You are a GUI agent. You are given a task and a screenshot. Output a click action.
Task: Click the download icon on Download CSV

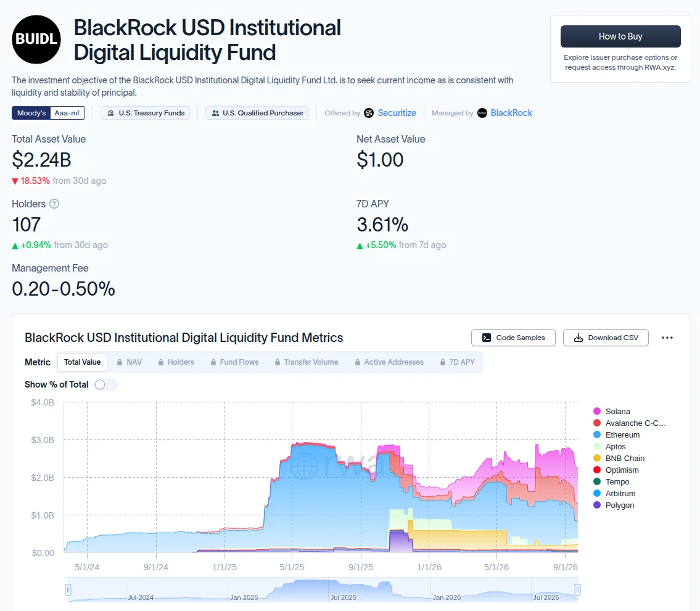(x=578, y=338)
